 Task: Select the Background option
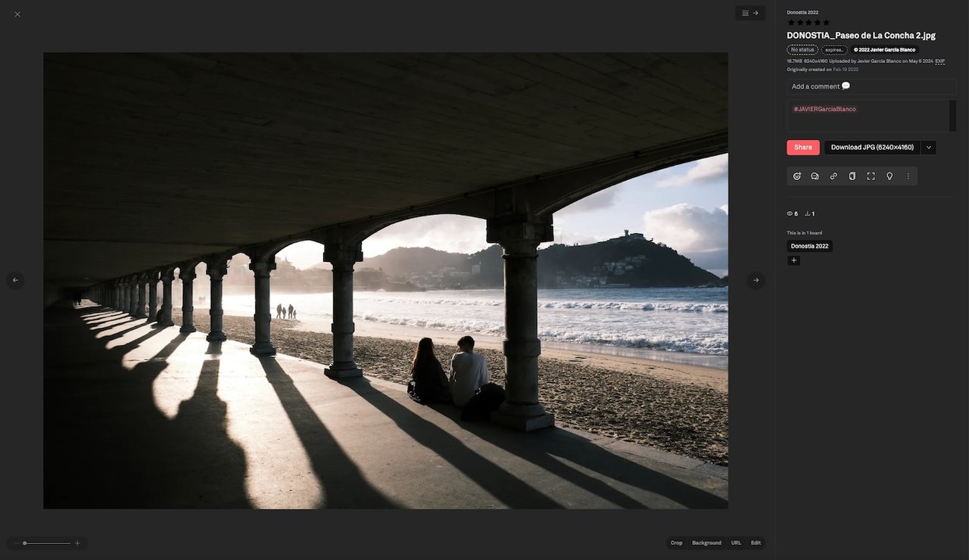coord(706,543)
